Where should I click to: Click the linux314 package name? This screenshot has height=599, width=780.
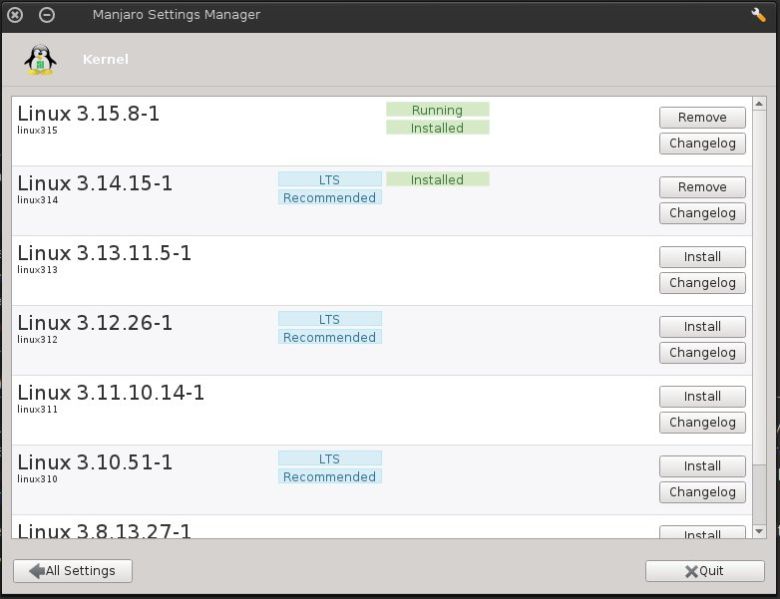38,200
